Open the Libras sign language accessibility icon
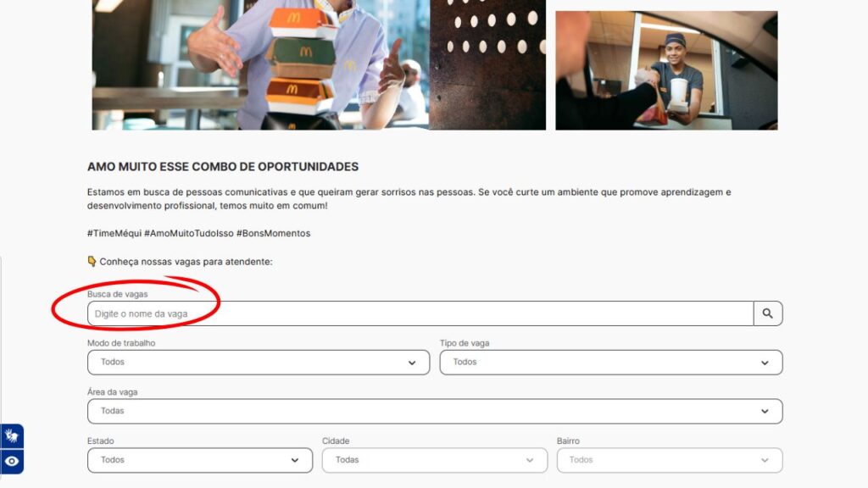The width and height of the screenshot is (868, 488). pyautogui.click(x=12, y=436)
